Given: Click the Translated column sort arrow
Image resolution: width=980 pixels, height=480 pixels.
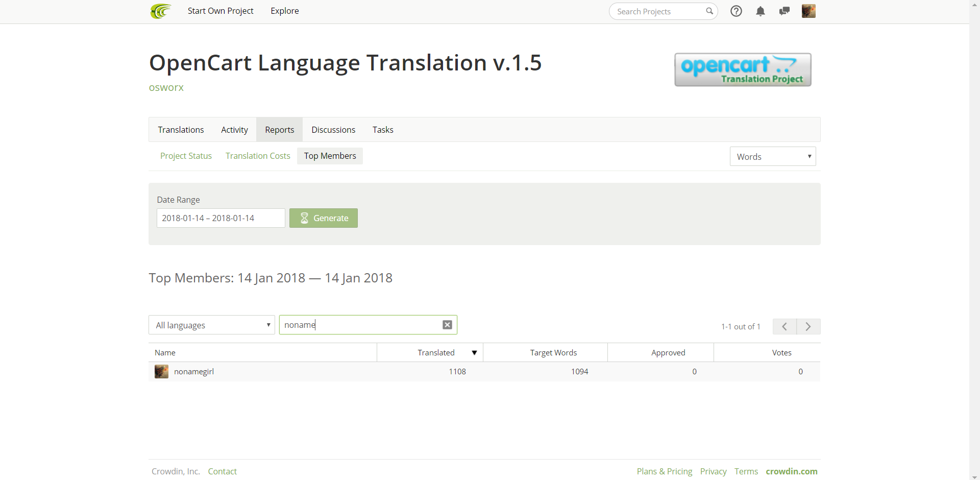Looking at the screenshot, I should click(474, 353).
